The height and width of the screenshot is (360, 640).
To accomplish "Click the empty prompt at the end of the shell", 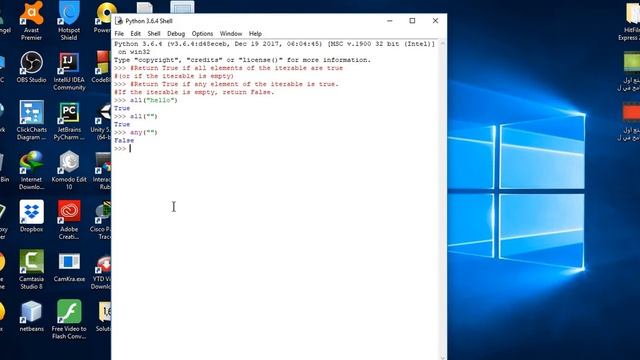I will (122, 149).
